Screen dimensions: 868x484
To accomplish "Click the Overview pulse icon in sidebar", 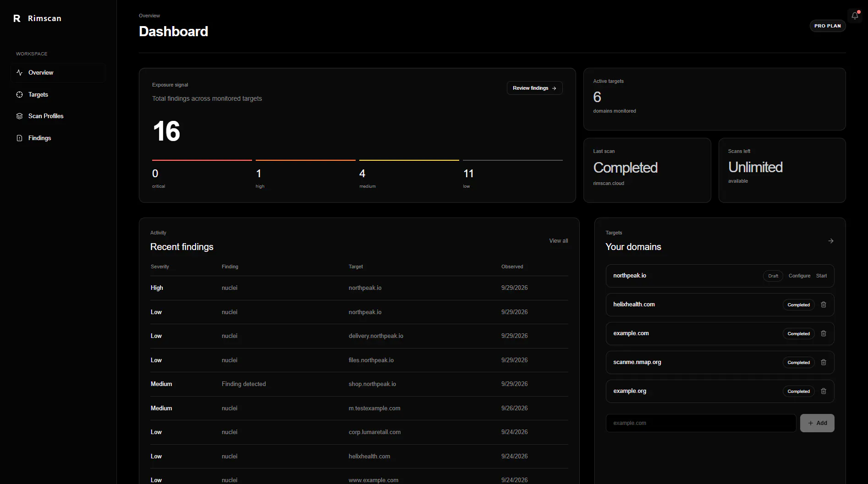I will click(19, 72).
